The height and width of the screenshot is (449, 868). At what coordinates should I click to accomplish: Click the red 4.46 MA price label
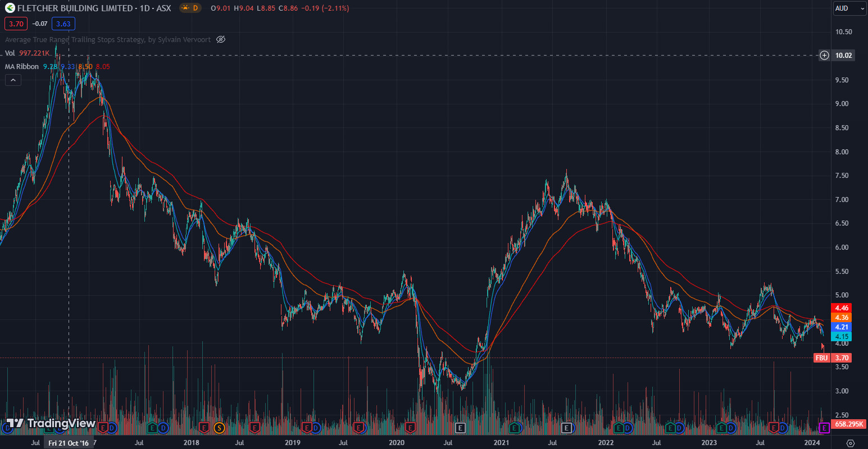click(841, 308)
